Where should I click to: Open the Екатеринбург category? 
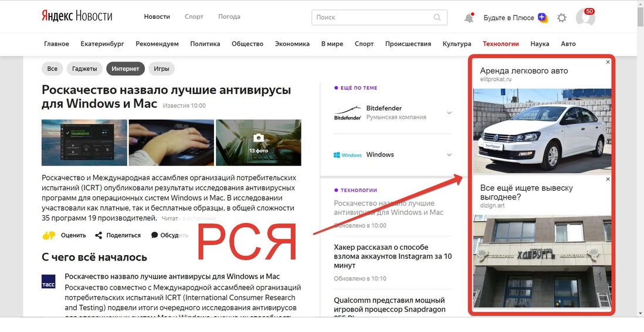pos(102,44)
